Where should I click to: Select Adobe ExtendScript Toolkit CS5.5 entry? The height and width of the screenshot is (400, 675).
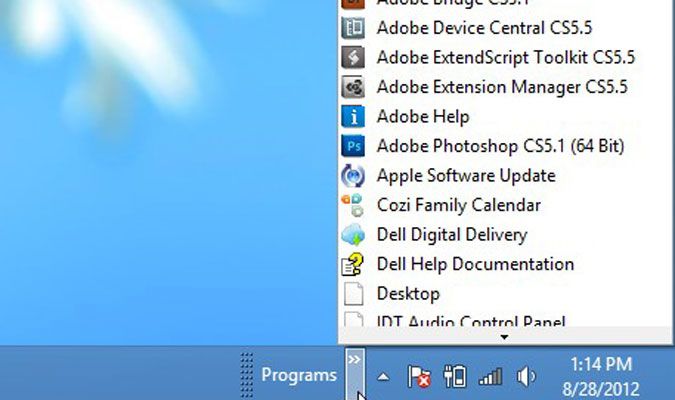506,57
